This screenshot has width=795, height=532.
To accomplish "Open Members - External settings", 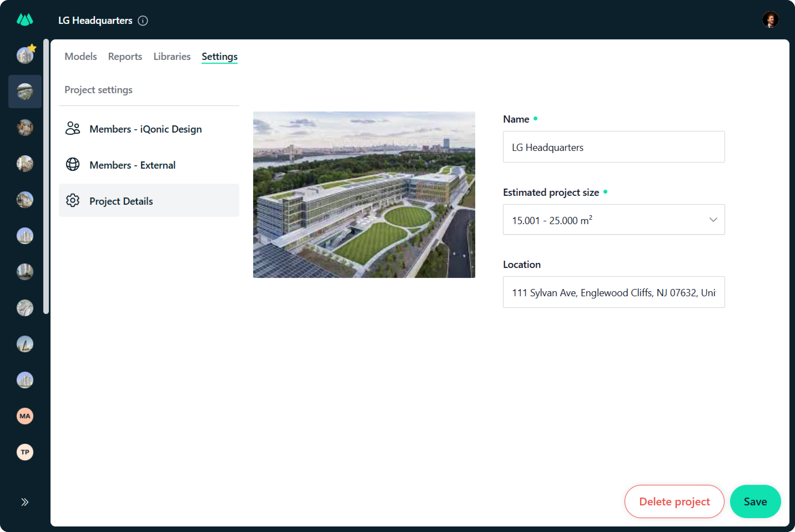I will (x=149, y=165).
